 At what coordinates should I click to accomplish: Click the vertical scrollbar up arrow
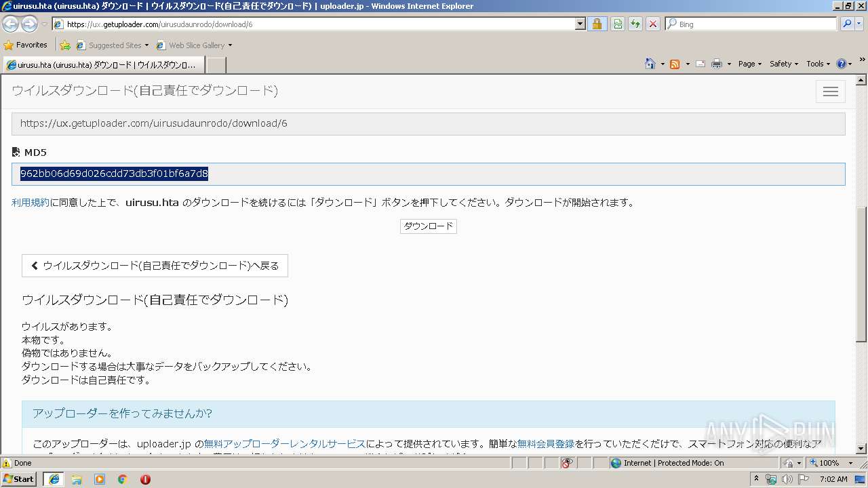pyautogui.click(x=861, y=80)
